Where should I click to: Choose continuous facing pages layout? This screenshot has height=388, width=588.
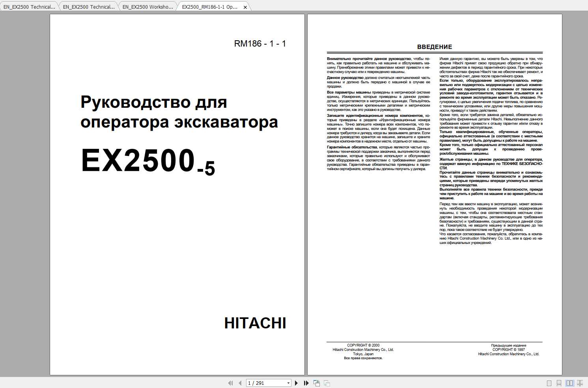click(580, 382)
